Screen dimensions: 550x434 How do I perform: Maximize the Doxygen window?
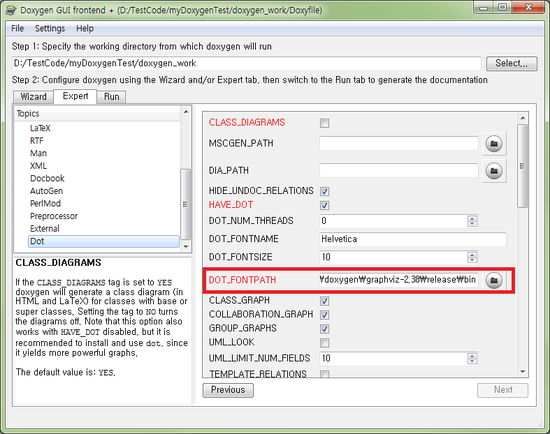coord(503,7)
